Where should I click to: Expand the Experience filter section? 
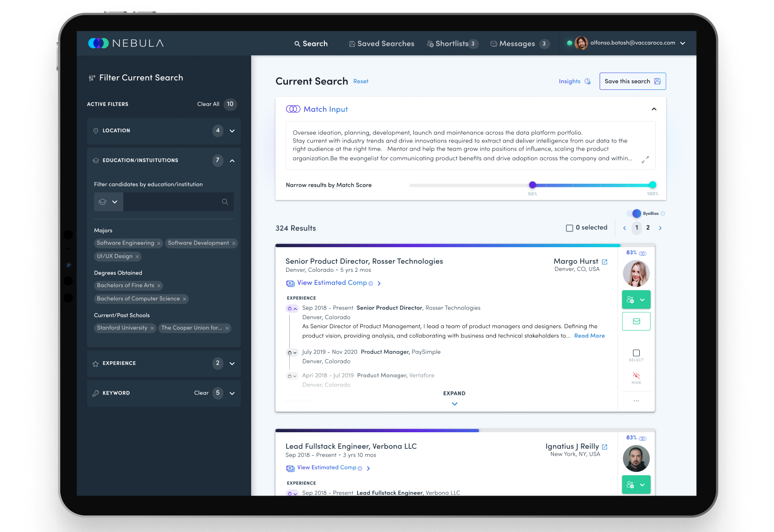click(232, 364)
